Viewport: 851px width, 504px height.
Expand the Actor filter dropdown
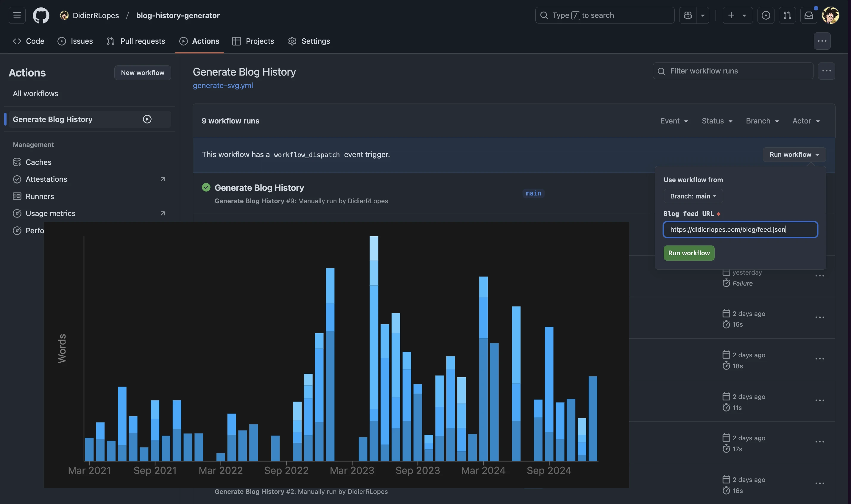(806, 121)
